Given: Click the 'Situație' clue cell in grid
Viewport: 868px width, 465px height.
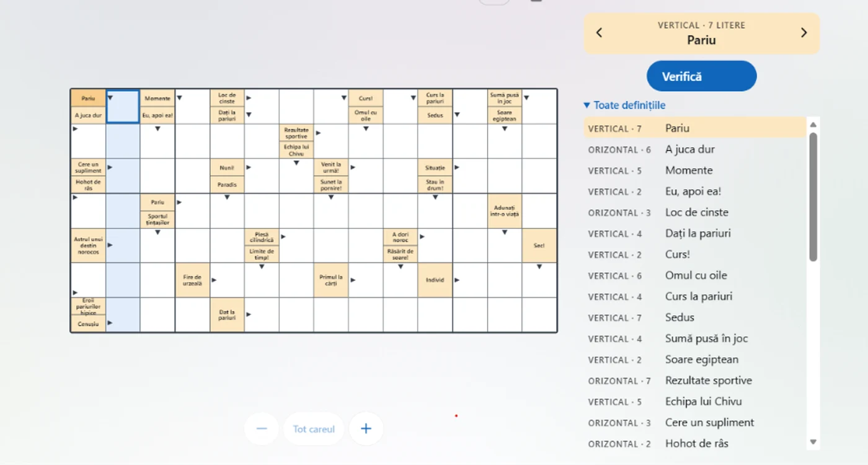Looking at the screenshot, I should [x=435, y=167].
